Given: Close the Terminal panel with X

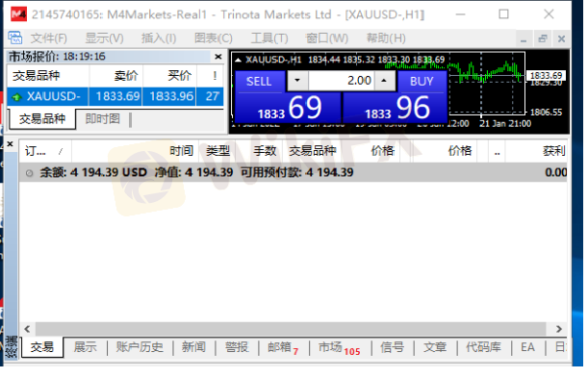Looking at the screenshot, I should [x=11, y=144].
